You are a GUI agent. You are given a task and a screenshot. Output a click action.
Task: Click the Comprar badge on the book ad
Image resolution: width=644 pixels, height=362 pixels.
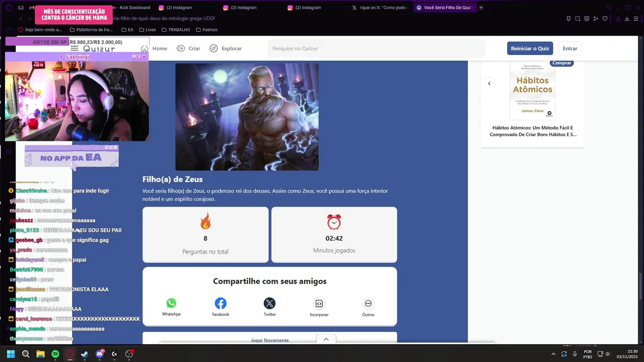(x=561, y=63)
